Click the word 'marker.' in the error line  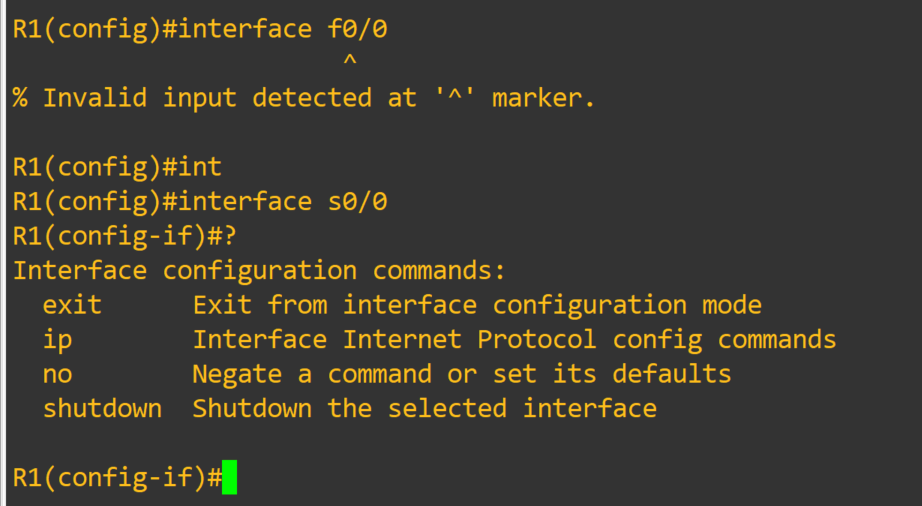543,98
